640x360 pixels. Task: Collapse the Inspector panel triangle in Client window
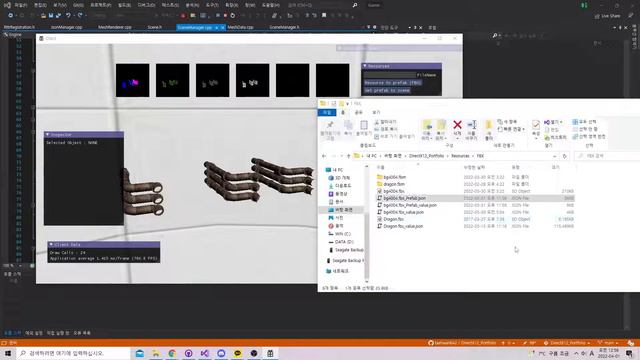click(48, 134)
